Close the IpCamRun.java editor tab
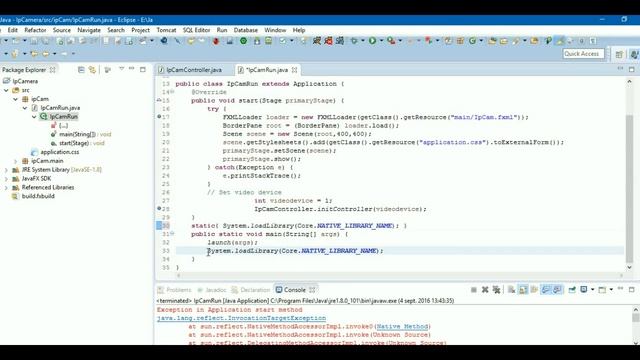The width and height of the screenshot is (640, 360). click(294, 70)
